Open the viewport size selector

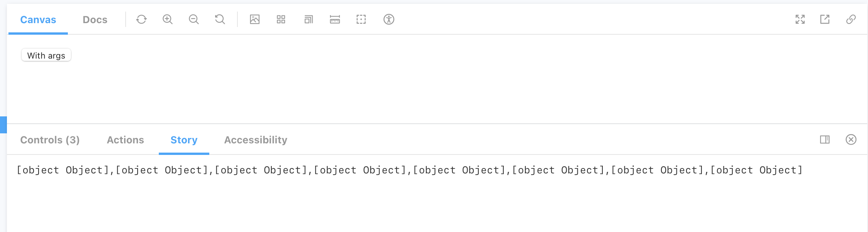pos(308,19)
